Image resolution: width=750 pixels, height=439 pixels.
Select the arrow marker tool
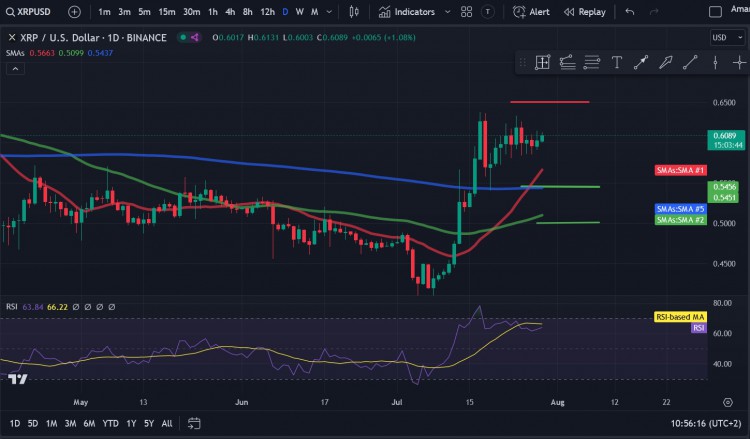click(x=665, y=62)
